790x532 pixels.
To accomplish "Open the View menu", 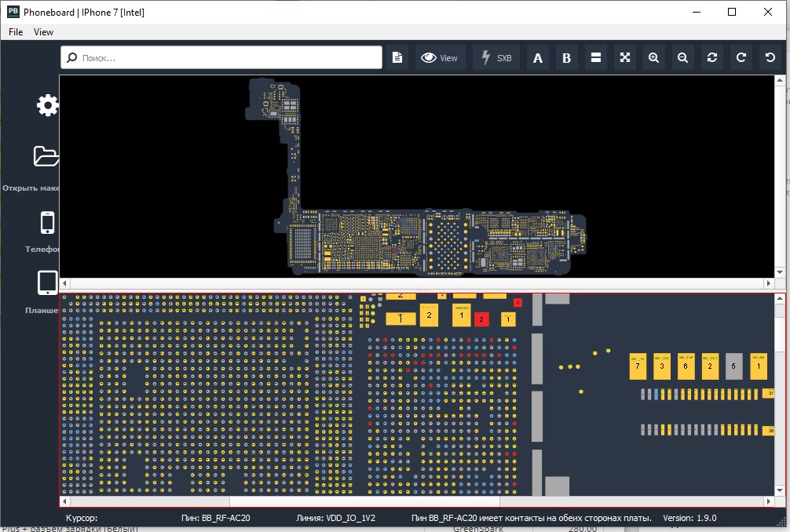I will pos(43,31).
